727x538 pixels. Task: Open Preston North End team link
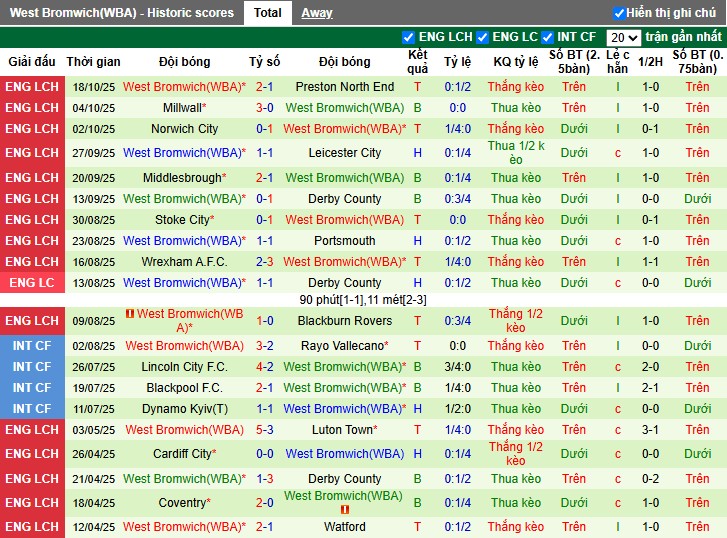point(344,87)
